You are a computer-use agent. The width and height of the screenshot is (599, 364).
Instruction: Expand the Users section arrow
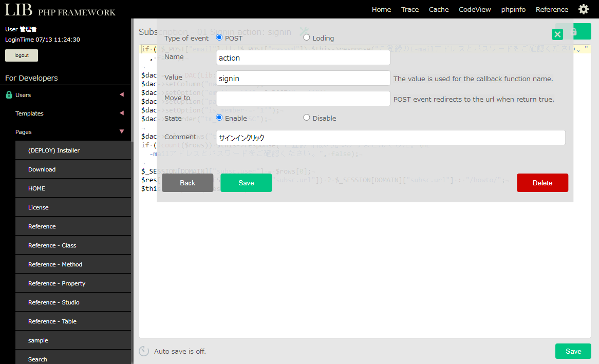122,94
